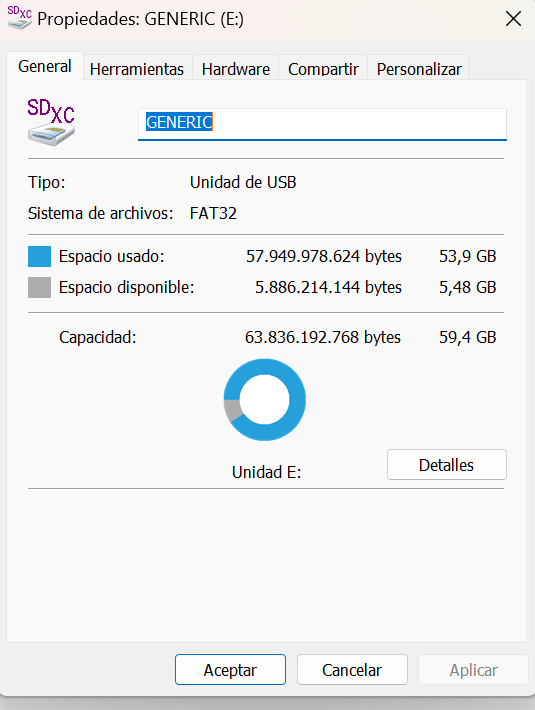
Task: Click the Unidad E: label
Action: click(x=267, y=472)
